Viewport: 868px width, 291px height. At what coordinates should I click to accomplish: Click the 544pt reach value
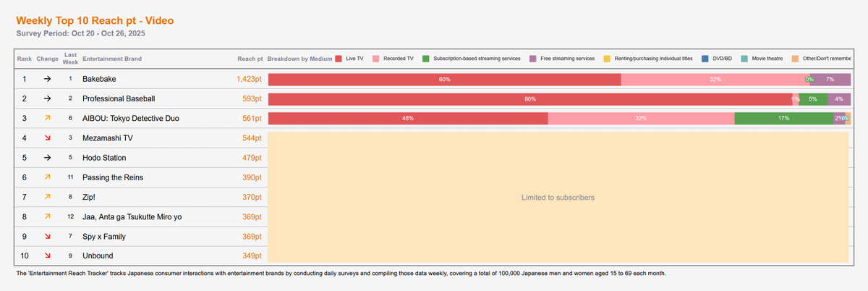coord(252,138)
